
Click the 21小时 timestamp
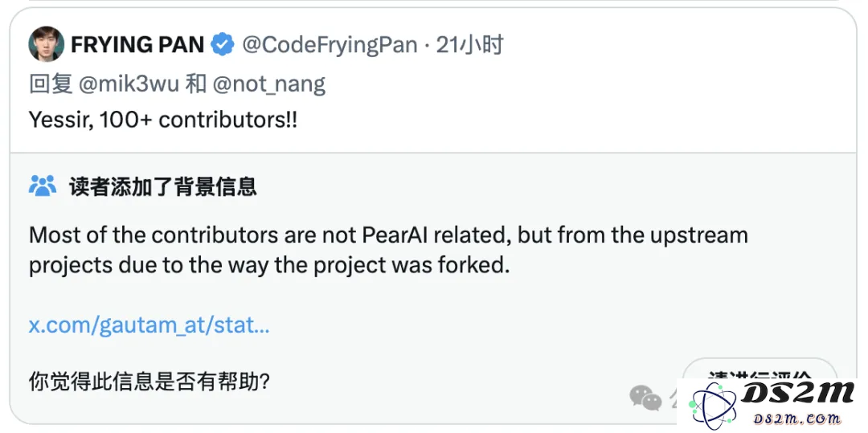click(x=469, y=45)
